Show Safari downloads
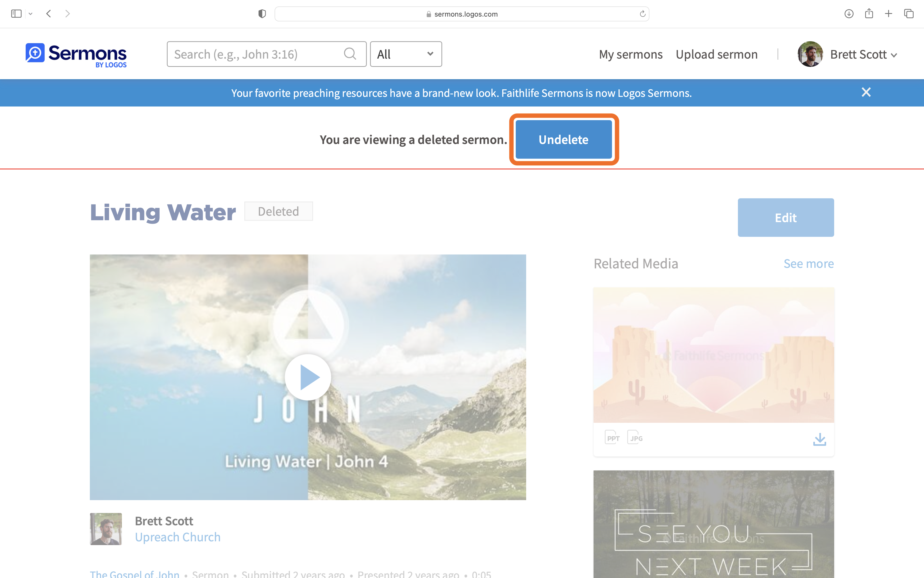The image size is (924, 578). pyautogui.click(x=849, y=14)
